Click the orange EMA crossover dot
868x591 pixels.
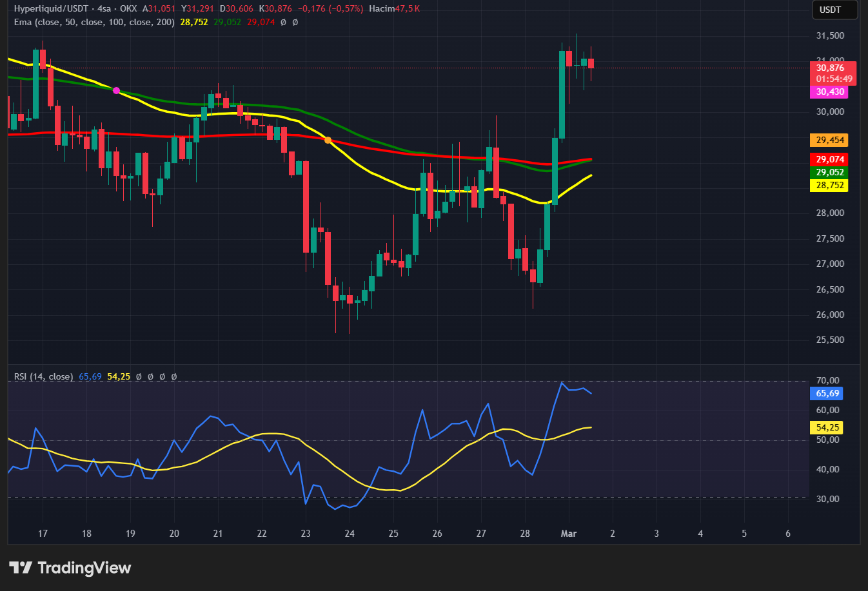(328, 140)
